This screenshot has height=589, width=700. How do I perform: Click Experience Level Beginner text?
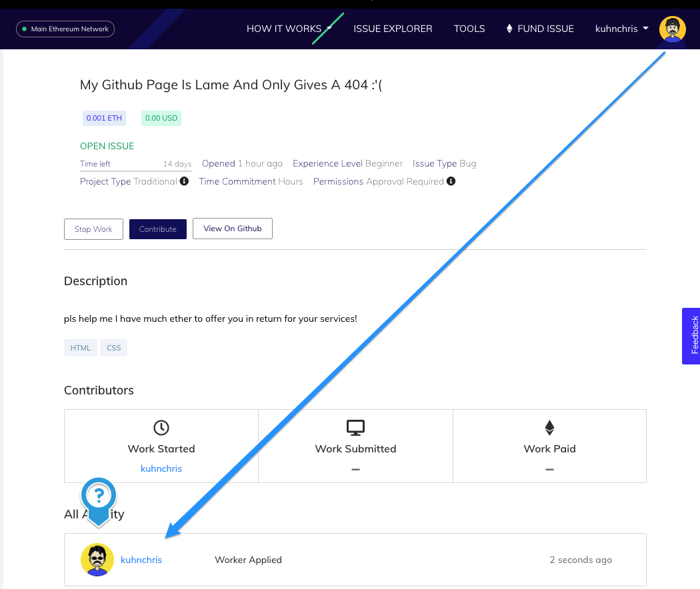coord(348,163)
